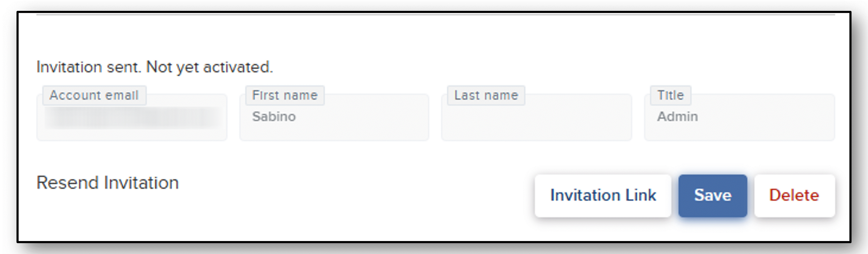Get the invitation link for Sabino
Image resolution: width=868 pixels, height=254 pixels.
tap(603, 196)
